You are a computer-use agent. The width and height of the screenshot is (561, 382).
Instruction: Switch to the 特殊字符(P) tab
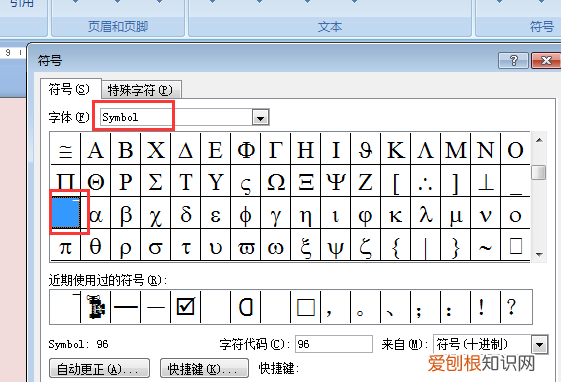coord(141,90)
